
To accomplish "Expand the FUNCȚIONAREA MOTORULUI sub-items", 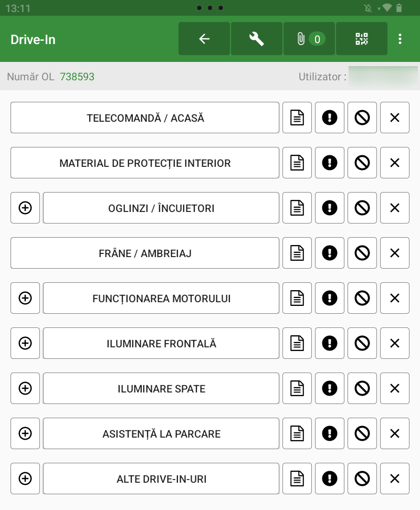I will (x=25, y=299).
